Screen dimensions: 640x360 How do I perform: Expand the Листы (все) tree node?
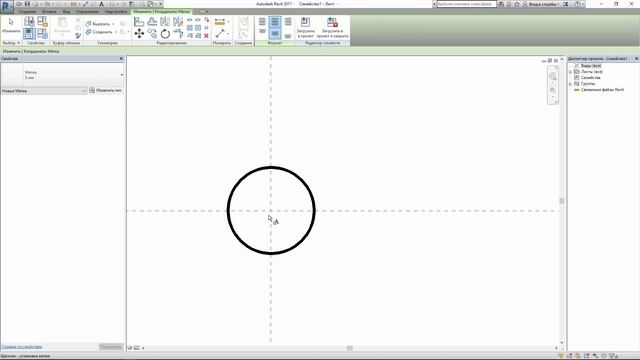571,72
